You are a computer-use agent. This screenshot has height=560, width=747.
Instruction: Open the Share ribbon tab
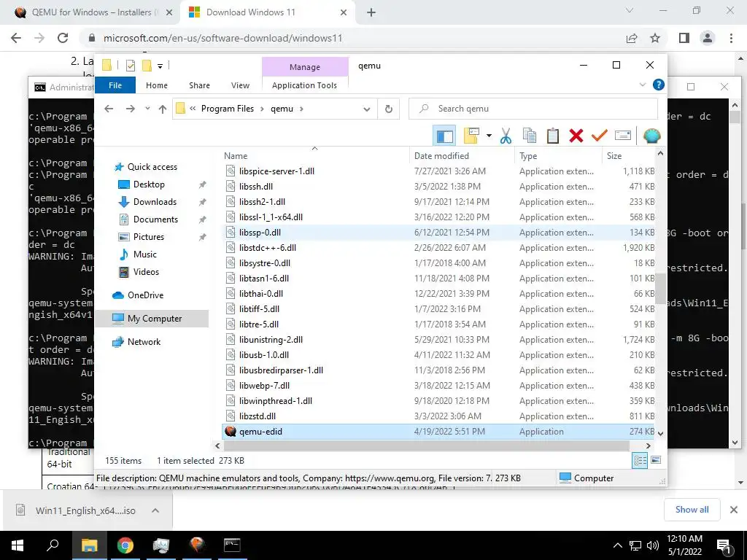199,85
